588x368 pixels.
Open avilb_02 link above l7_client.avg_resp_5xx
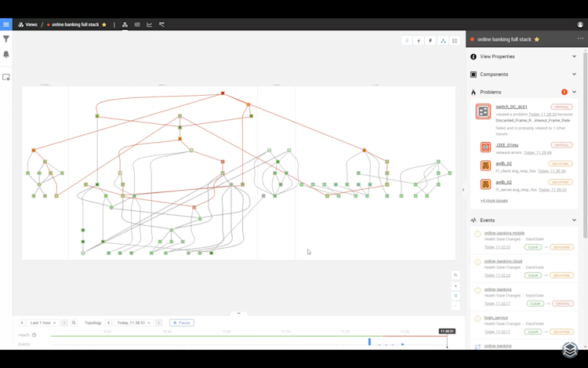[x=503, y=163]
